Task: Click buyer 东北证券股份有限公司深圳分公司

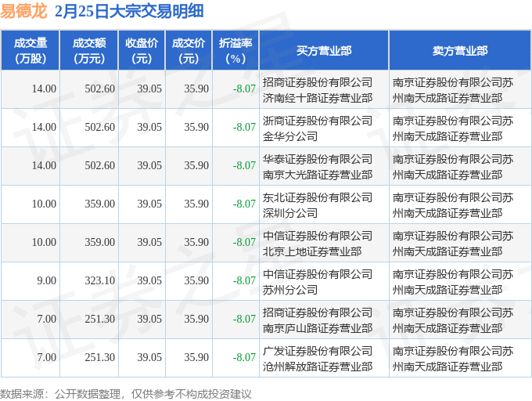Action: (x=318, y=205)
